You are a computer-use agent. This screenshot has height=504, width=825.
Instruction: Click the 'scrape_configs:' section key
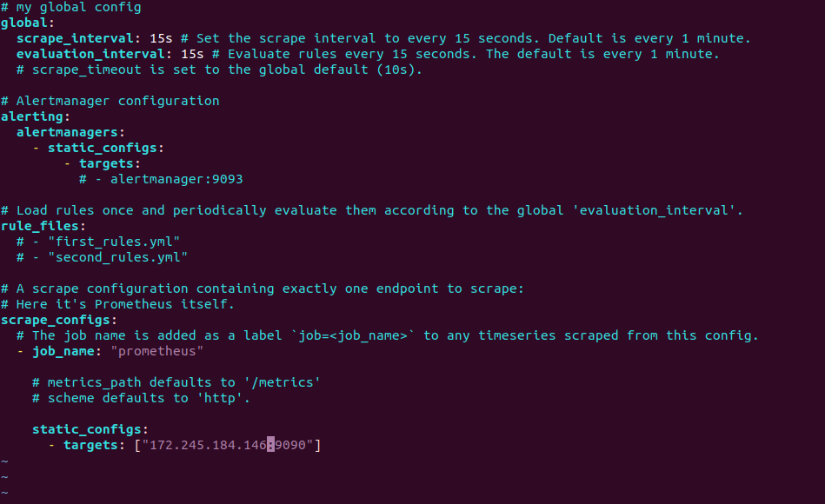[58, 320]
